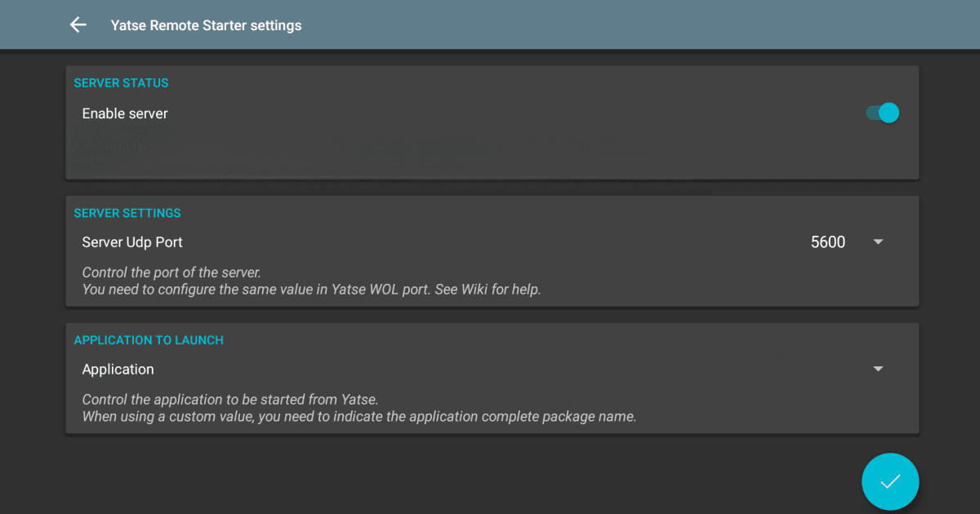Click the SERVER SETTINGS section header

click(127, 213)
